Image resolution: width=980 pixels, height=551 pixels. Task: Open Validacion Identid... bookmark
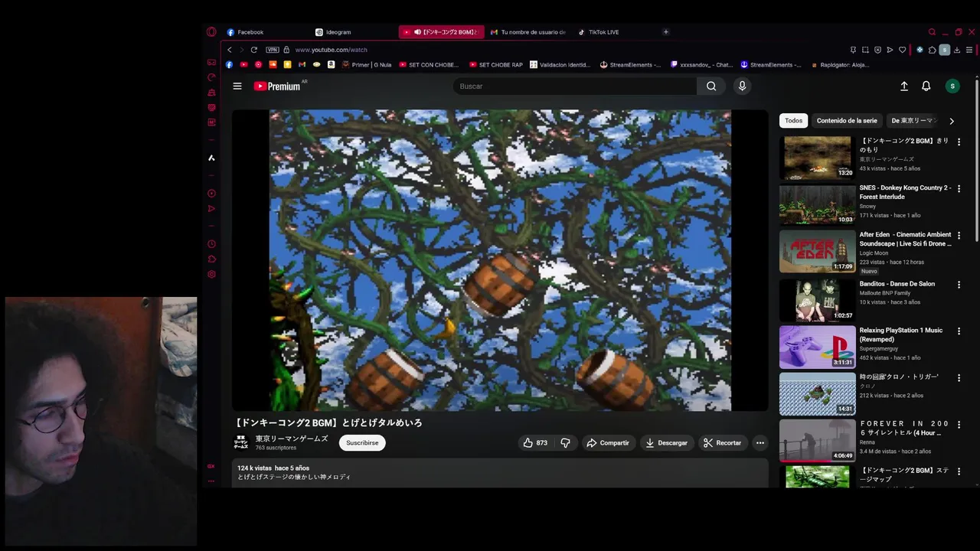pyautogui.click(x=560, y=64)
